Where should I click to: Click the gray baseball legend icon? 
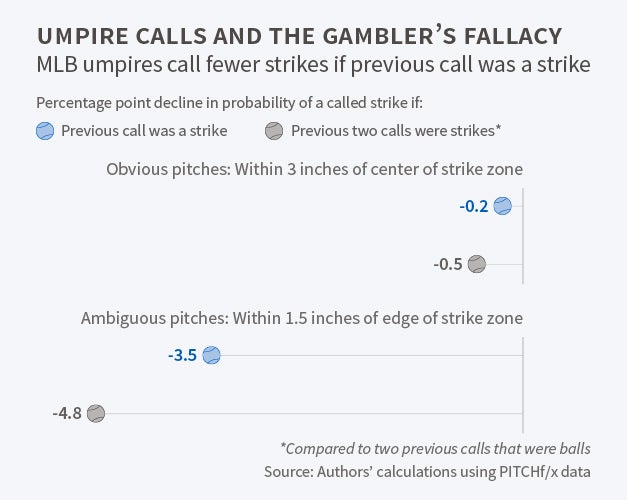point(274,130)
